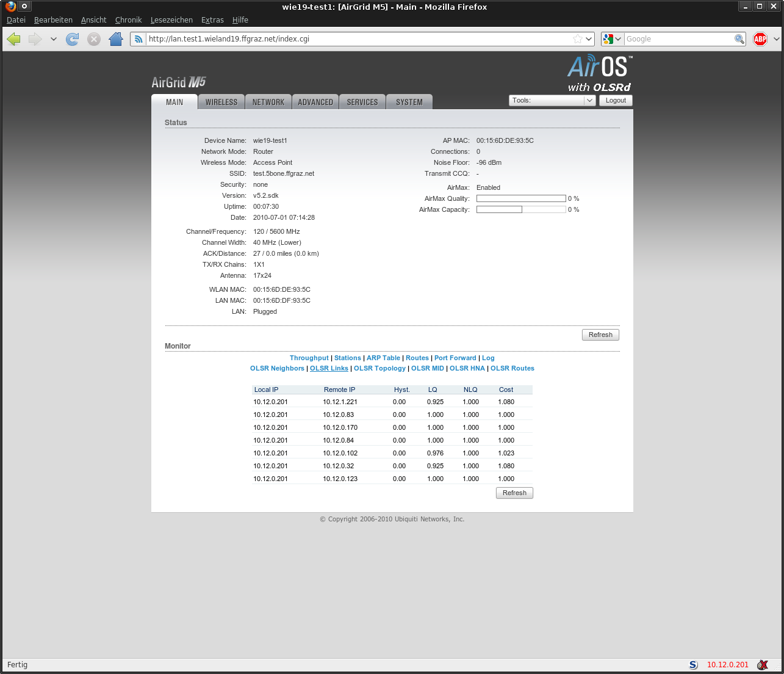Viewport: 784px width, 674px height.
Task: Expand the history dropdown beside Forward arrow
Action: click(x=54, y=39)
